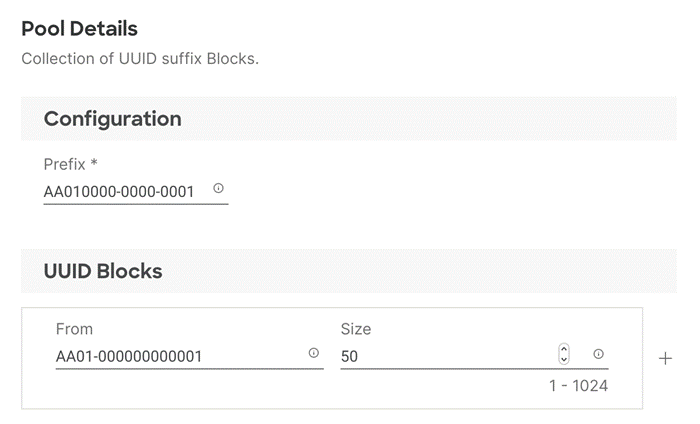Click 'Collection of UUID suffix Blocks' description
Image resolution: width=700 pixels, height=424 pixels.
pos(140,59)
